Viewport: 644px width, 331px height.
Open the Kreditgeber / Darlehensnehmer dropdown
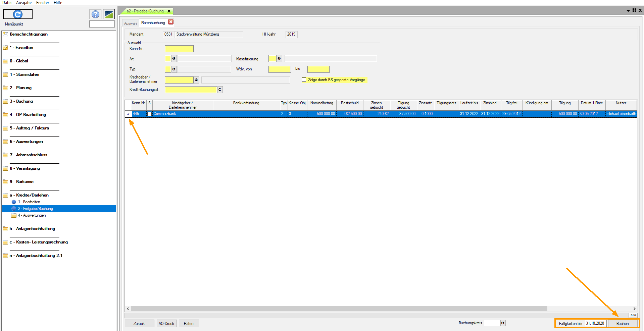[x=197, y=80]
